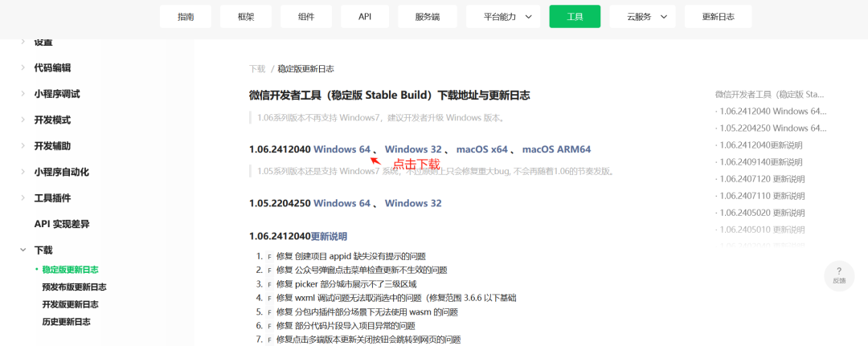Screen dimensions: 868x346
Task: Jump to 1.06.2405010 更新说明 in outline
Action: [x=760, y=230]
